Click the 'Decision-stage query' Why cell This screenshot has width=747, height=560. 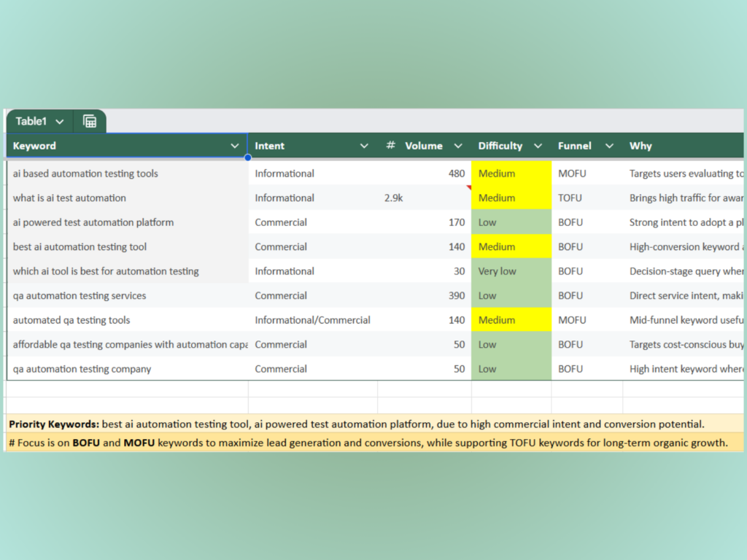(683, 271)
